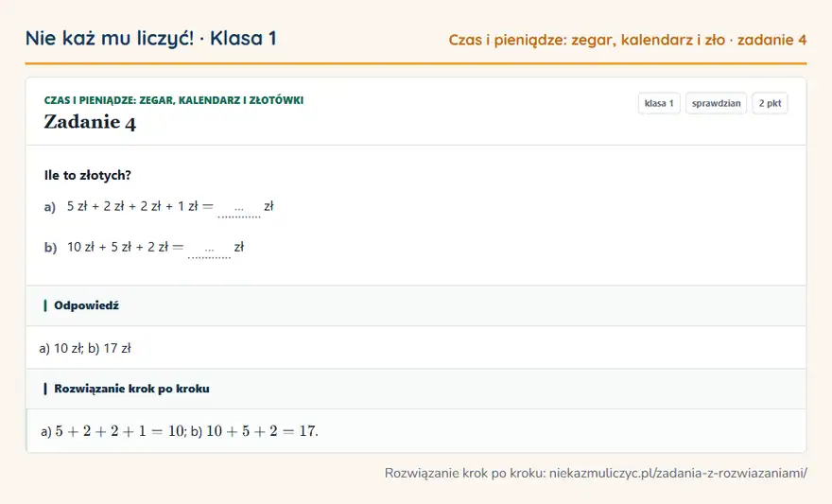Collapse the 'Odpowiedź' section header
The image size is (832, 504).
416,305
